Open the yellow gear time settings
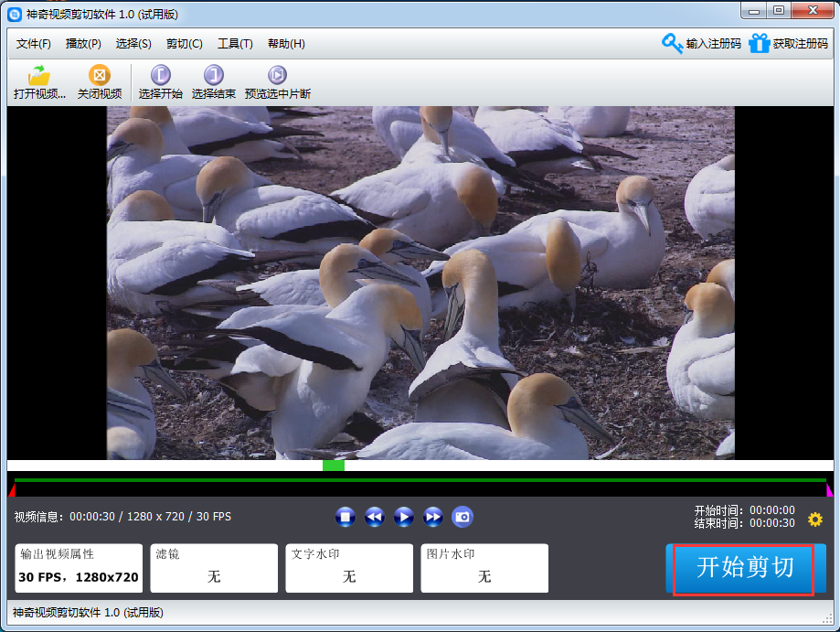Viewport: 840px width, 632px height. [815, 520]
